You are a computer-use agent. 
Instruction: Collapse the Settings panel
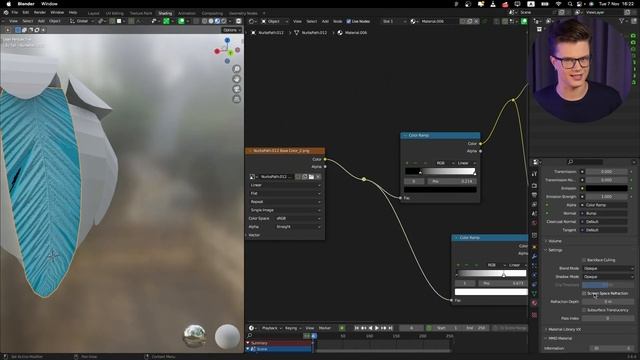pyautogui.click(x=555, y=250)
